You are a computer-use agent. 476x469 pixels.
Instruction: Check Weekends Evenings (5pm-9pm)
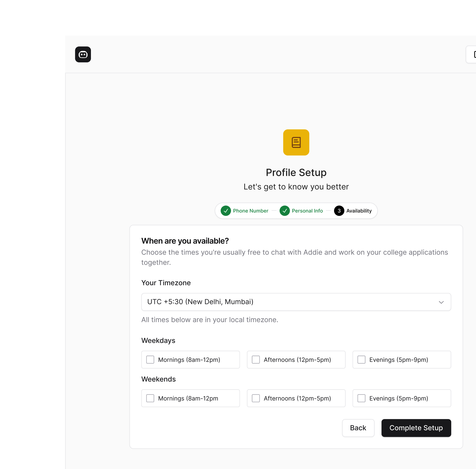coord(361,398)
